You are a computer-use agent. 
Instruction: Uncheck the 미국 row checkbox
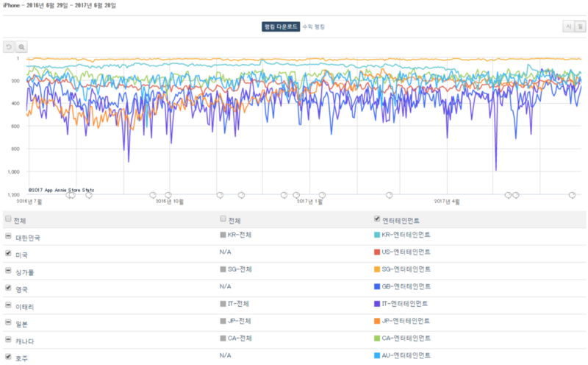[8, 253]
